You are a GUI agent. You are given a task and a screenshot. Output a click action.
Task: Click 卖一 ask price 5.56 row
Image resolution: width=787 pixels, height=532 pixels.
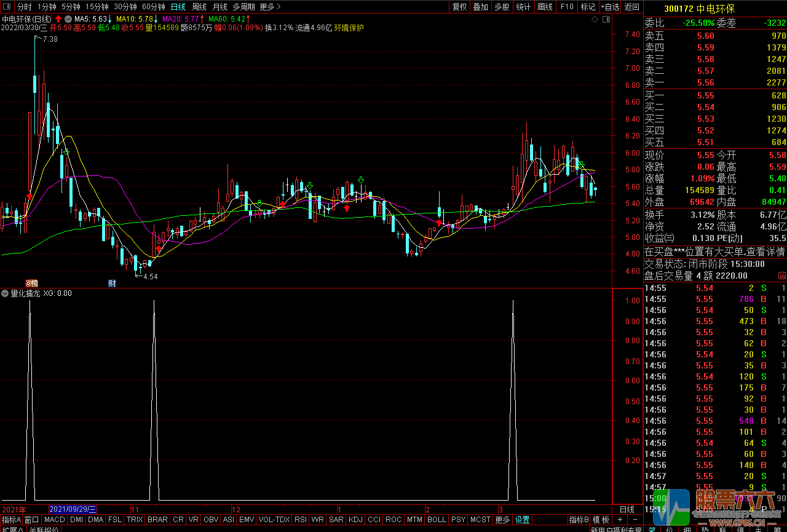pos(715,82)
